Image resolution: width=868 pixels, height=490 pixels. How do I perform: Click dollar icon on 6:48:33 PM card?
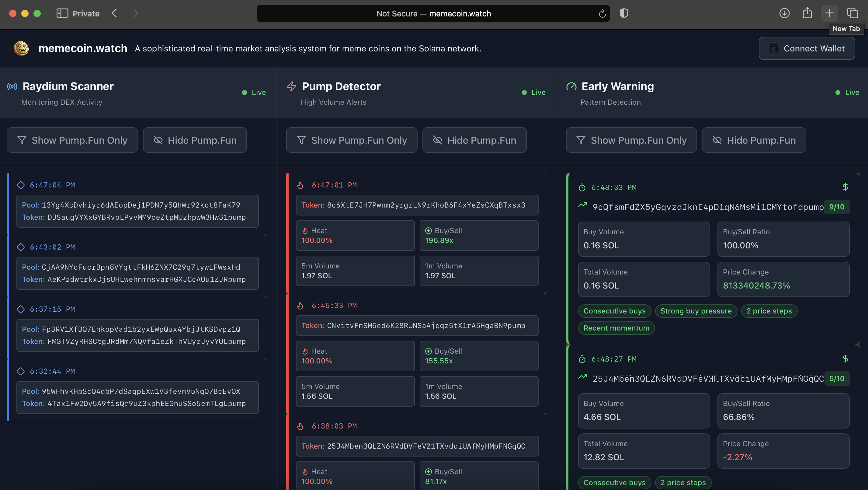pyautogui.click(x=845, y=187)
